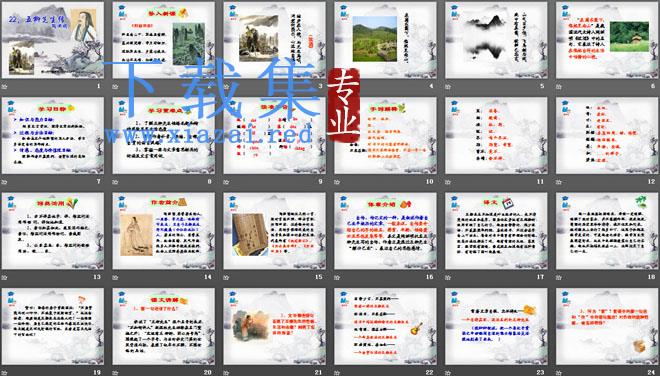Select title slide 1 with poet portrait
Viewport: 660px width, 376px height.
(53, 40)
